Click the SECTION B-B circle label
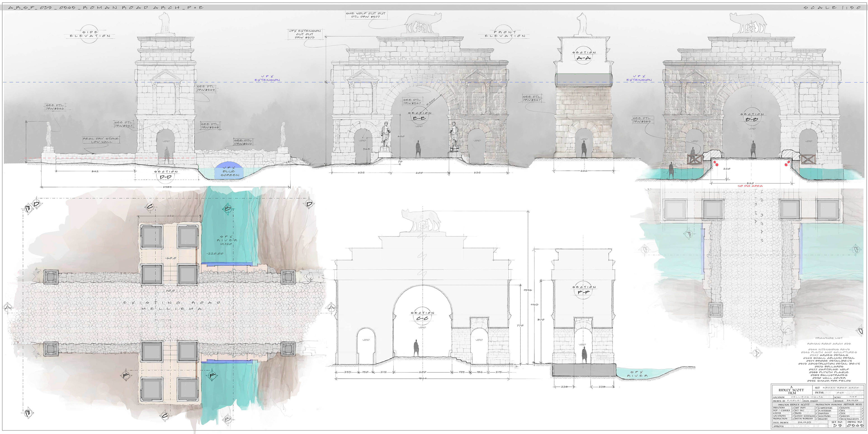This screenshot has height=434, width=868. [752, 117]
